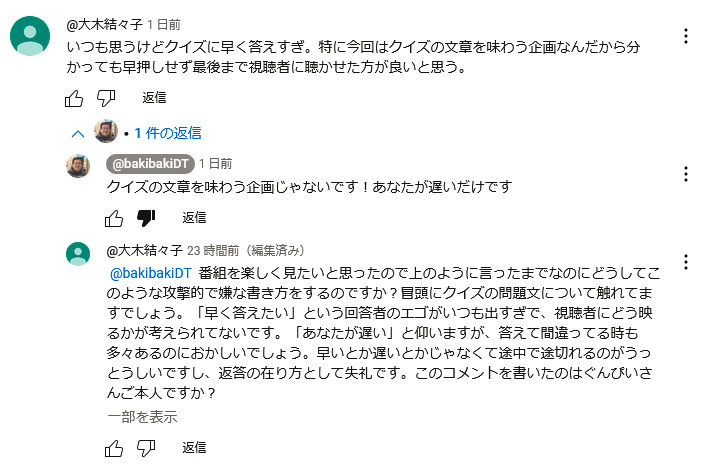The width and height of the screenshot is (720, 475).
Task: Like the top comment by 大木結々子
Action: coord(74,98)
